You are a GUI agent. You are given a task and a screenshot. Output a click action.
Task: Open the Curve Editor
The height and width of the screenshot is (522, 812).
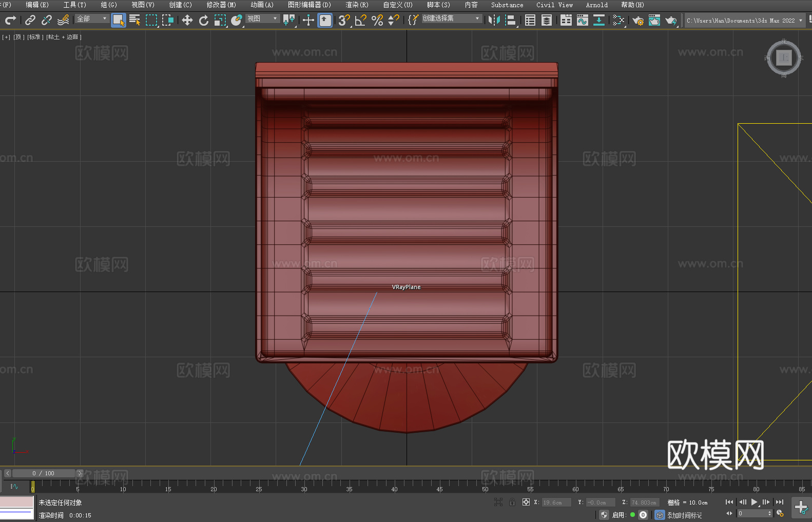(x=583, y=20)
